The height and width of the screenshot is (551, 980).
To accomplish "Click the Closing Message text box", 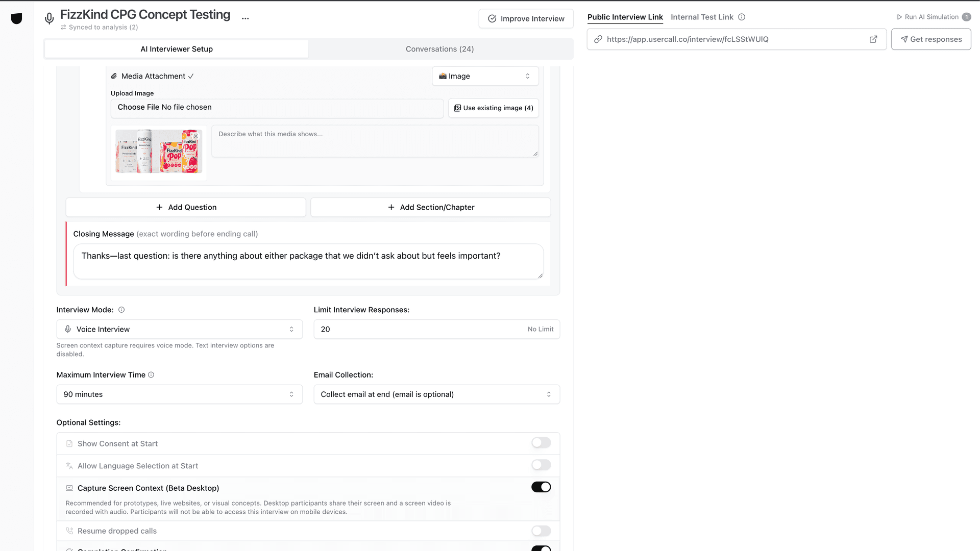I will 308,261.
